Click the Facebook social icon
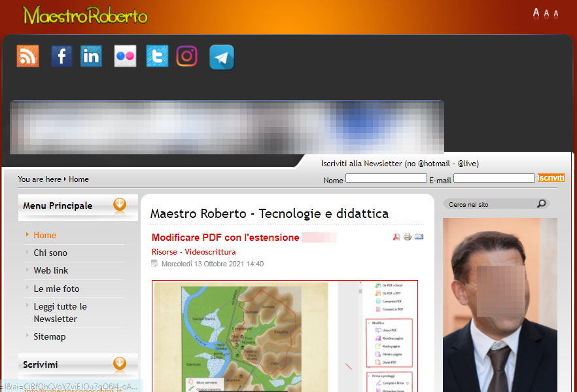Image resolution: width=577 pixels, height=392 pixels. (61, 56)
